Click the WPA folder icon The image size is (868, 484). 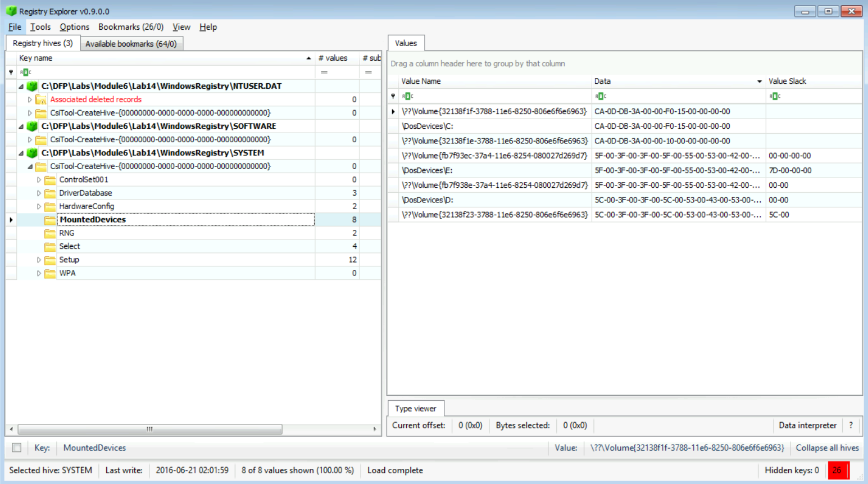tap(50, 273)
